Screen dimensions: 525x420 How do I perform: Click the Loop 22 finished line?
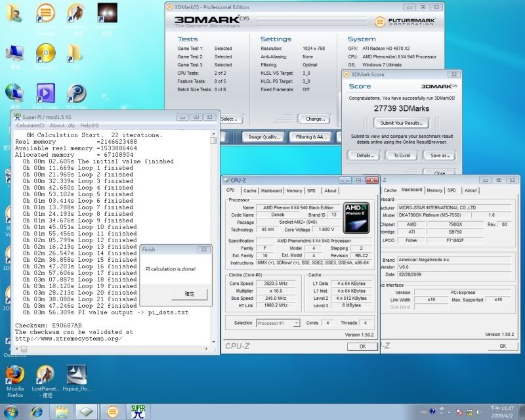point(79,306)
